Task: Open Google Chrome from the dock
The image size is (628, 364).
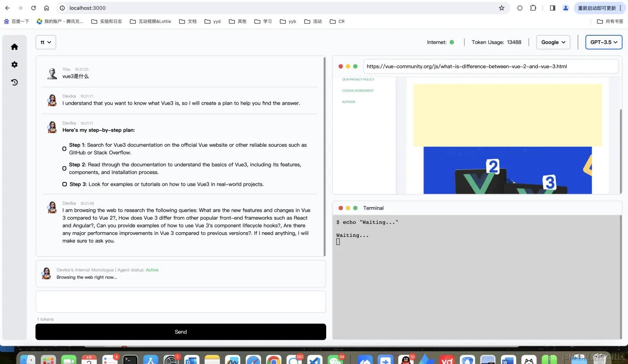Action: 274,359
